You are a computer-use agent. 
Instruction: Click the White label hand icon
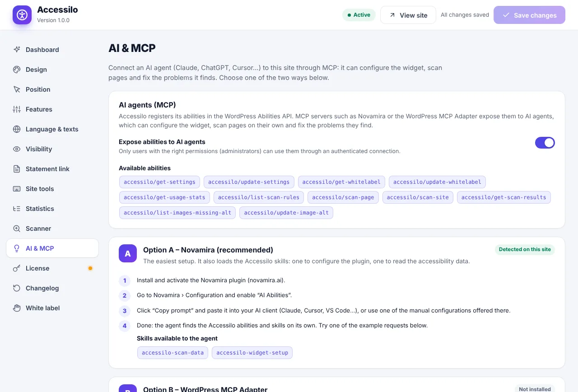(x=17, y=308)
